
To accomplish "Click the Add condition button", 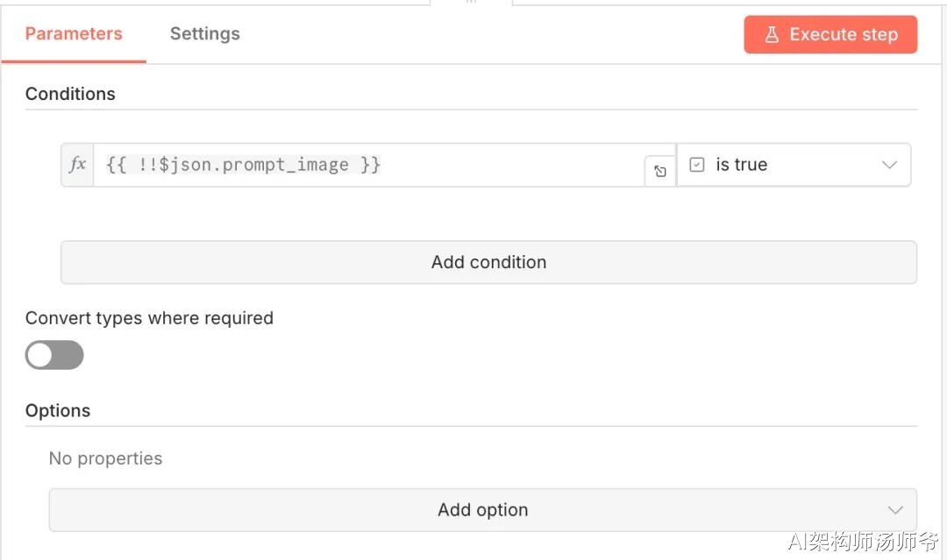I will 488,262.
